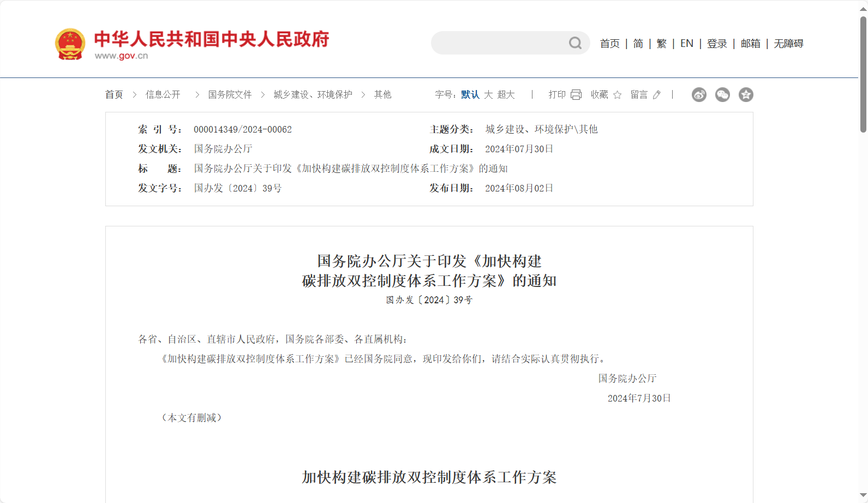Select 超大 font size

(506, 95)
